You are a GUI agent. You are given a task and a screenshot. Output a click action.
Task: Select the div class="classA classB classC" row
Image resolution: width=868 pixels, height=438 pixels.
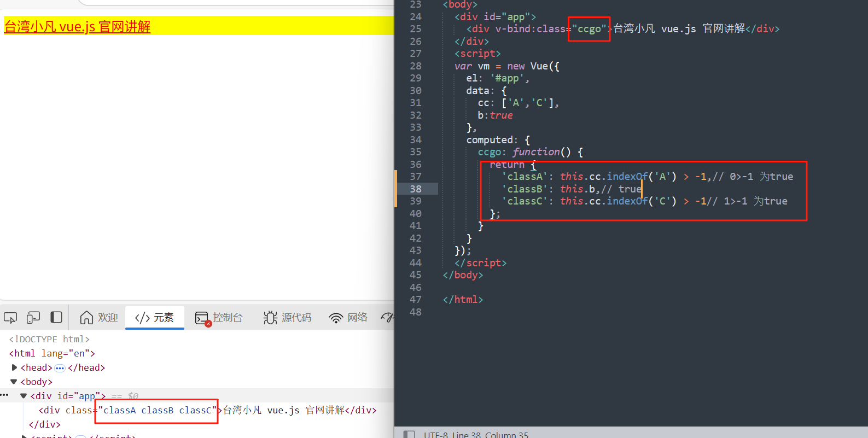point(207,410)
